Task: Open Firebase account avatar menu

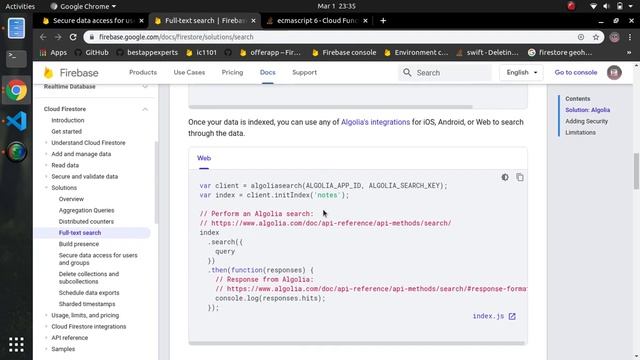Action: (x=614, y=73)
